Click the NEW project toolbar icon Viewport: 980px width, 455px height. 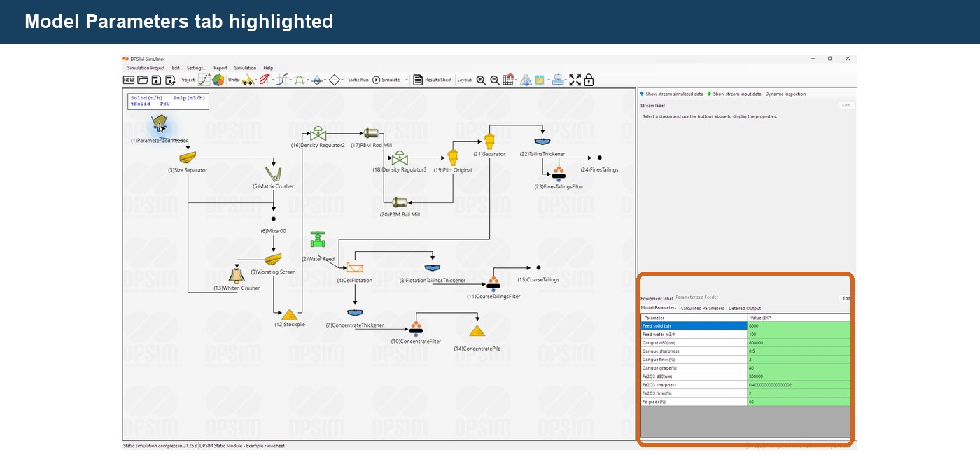[x=129, y=80]
